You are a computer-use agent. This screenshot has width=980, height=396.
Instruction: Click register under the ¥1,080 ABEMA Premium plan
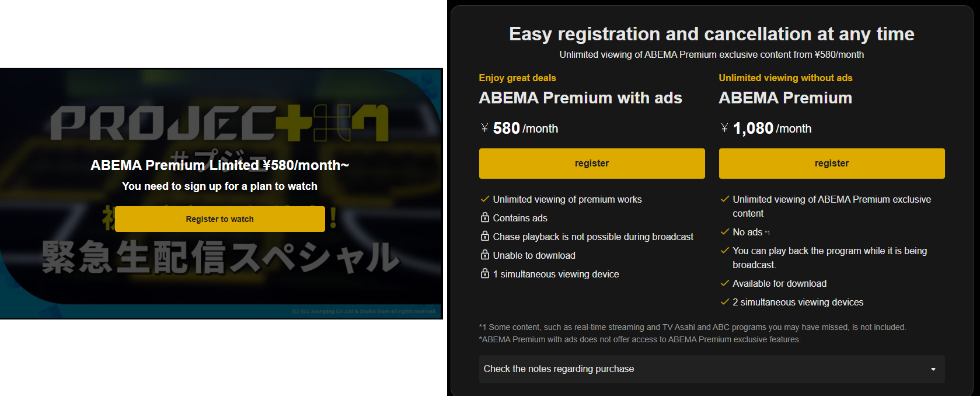[831, 164]
